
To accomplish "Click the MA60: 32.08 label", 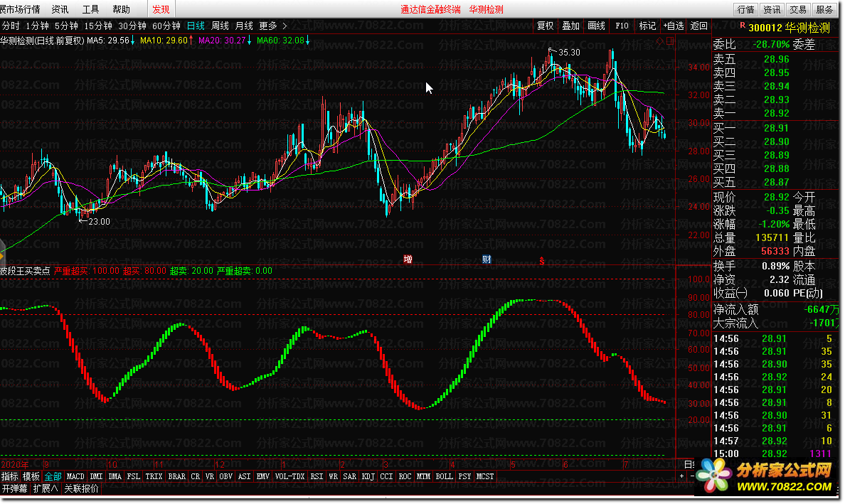I will pos(281,41).
